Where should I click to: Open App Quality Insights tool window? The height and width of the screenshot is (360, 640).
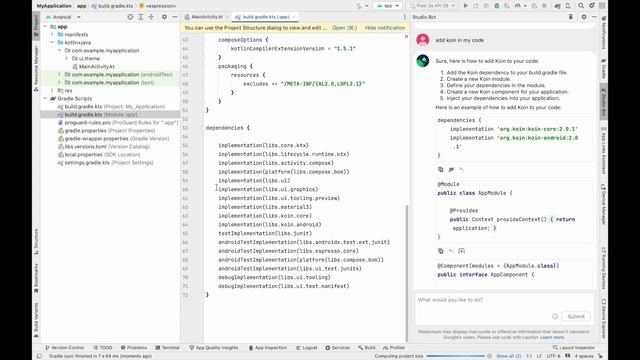tap(213, 348)
